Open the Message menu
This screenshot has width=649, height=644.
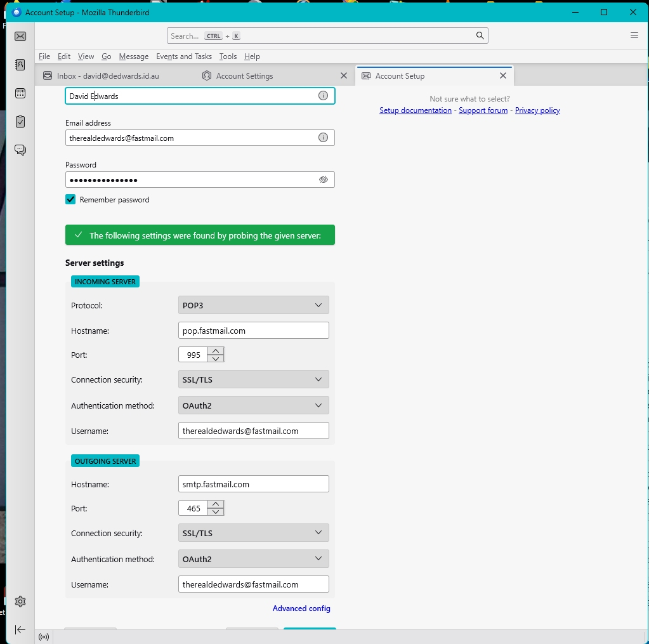(134, 56)
